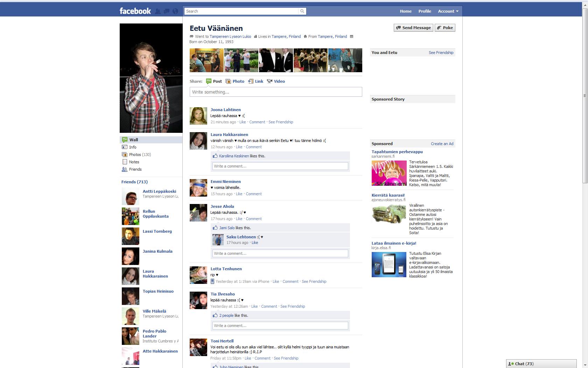Open Joona Lahtinen's profile picture

coord(198,116)
